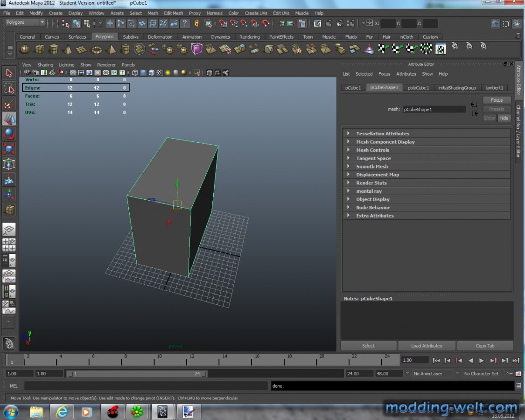Image resolution: width=525 pixels, height=420 pixels.
Task: Switch to the lambert1 attribute tab
Action: point(494,88)
